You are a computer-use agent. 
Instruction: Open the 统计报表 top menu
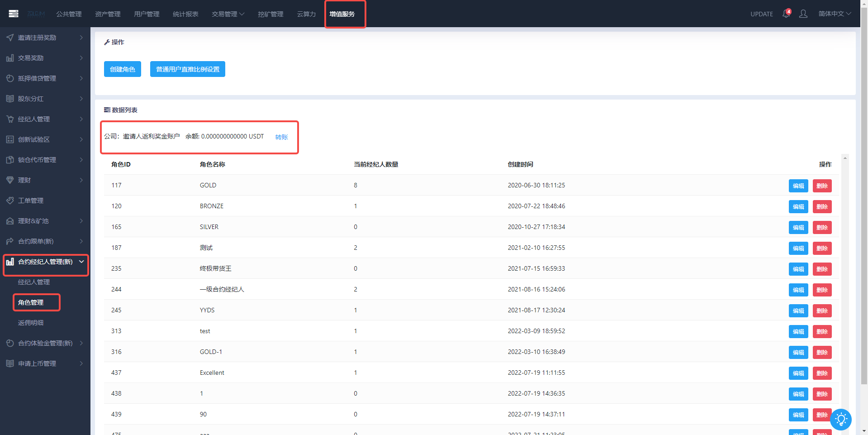(x=185, y=14)
